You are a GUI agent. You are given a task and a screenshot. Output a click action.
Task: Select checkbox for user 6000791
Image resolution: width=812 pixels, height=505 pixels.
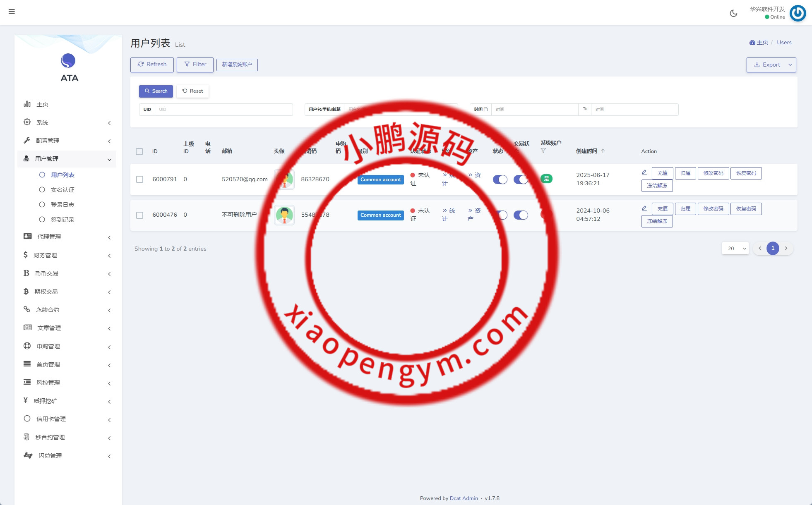click(139, 180)
